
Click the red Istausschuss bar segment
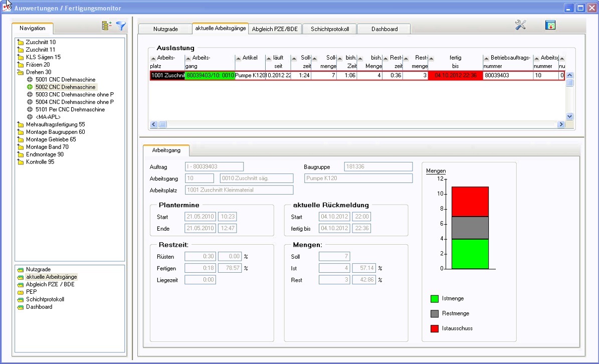tap(470, 202)
